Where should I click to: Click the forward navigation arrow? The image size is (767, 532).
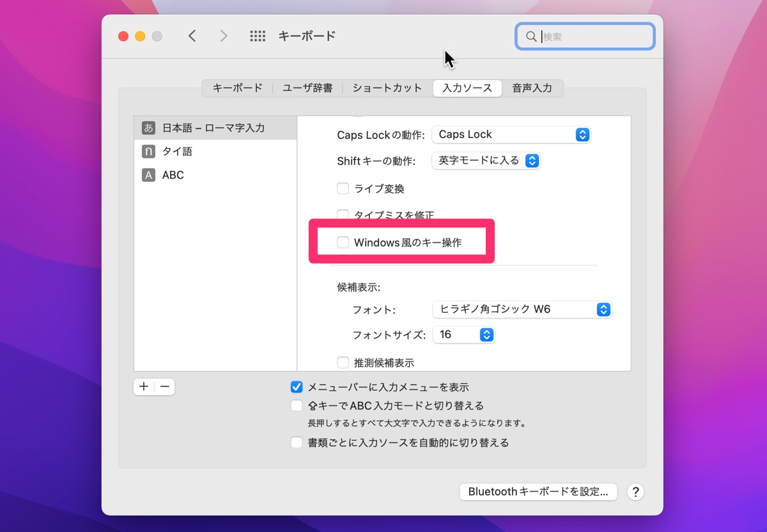tap(222, 36)
